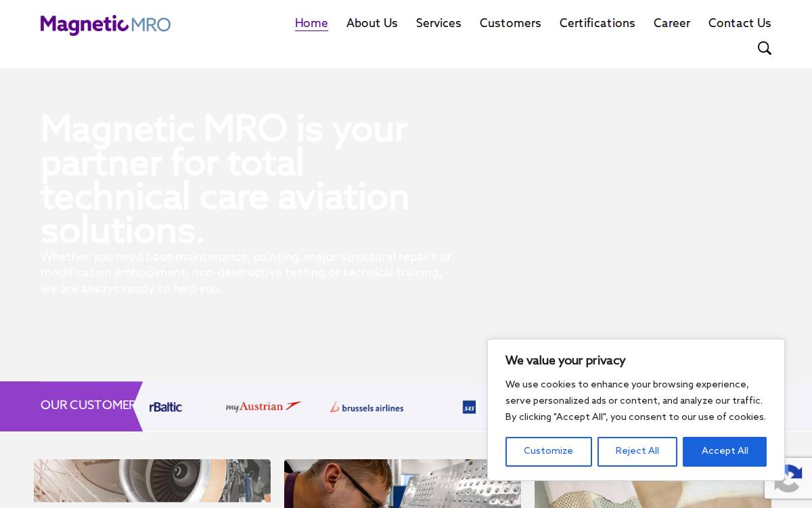812x508 pixels.
Task: Open the myAustrian customer logo
Action: coord(263,406)
